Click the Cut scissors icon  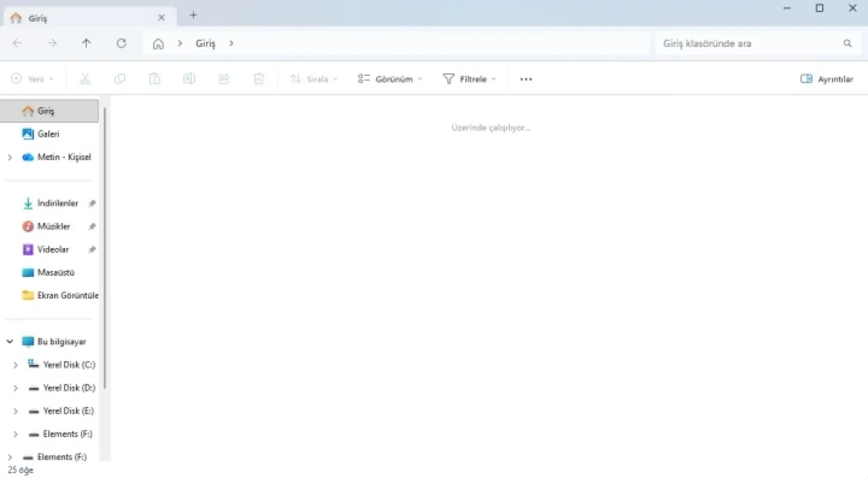click(x=85, y=79)
